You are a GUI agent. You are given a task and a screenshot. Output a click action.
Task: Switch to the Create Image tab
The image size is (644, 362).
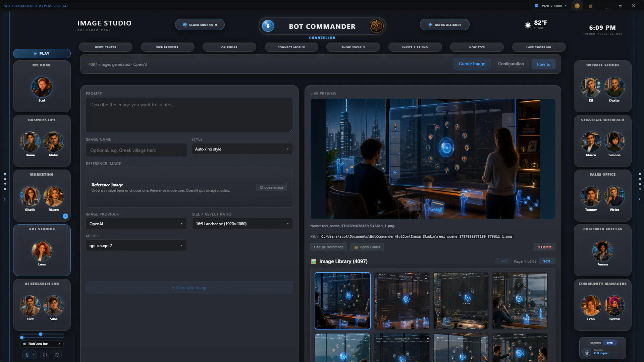click(x=472, y=64)
